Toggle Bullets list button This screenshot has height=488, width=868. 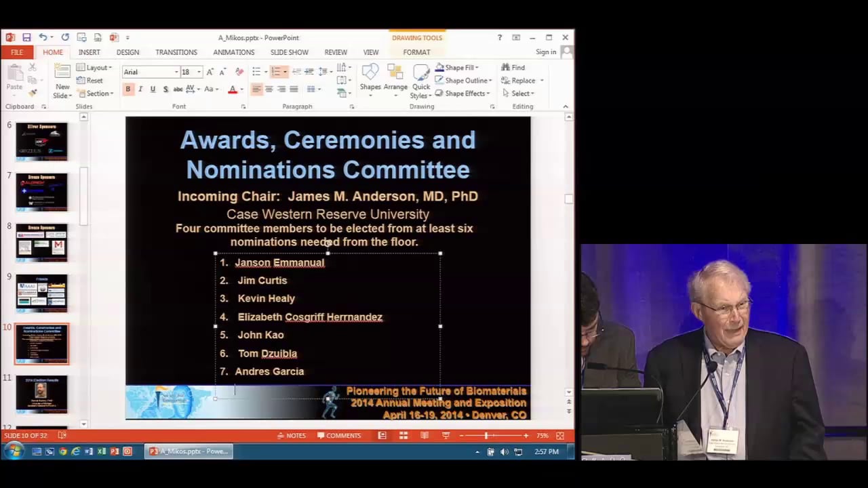256,72
